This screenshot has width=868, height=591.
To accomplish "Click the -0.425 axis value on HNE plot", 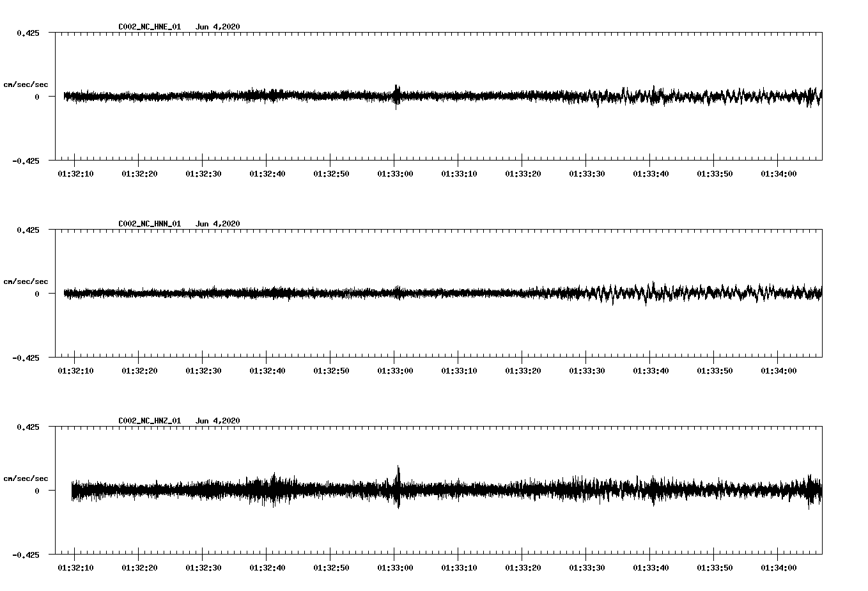I will coord(26,161).
